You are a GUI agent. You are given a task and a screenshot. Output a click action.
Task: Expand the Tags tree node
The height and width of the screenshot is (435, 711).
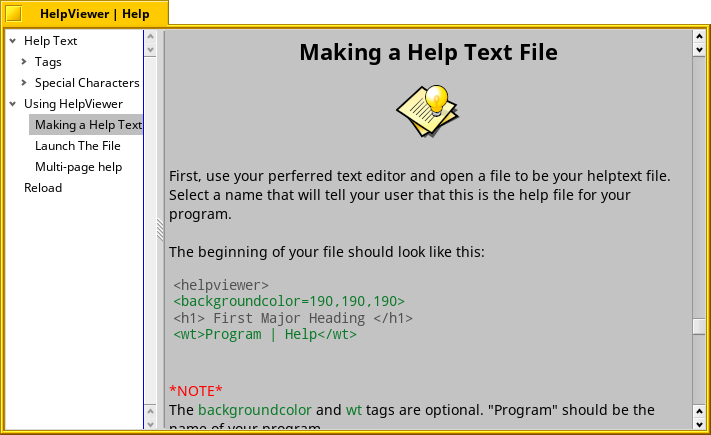pos(24,61)
